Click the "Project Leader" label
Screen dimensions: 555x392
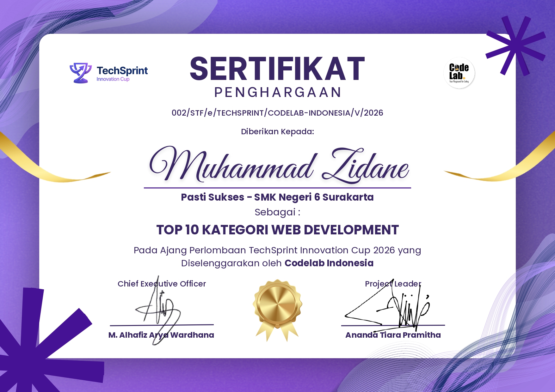[x=393, y=284]
